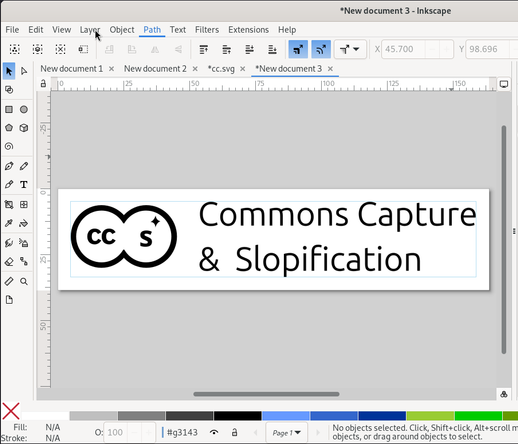
Task: Click the horizontal canvas scrollbar
Action: tap(266, 394)
